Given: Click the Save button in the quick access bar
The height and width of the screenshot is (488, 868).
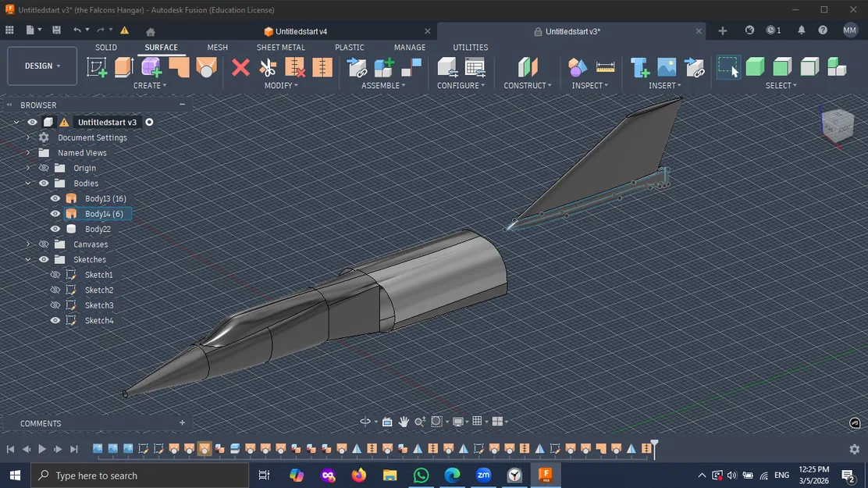Looking at the screenshot, I should [x=55, y=29].
